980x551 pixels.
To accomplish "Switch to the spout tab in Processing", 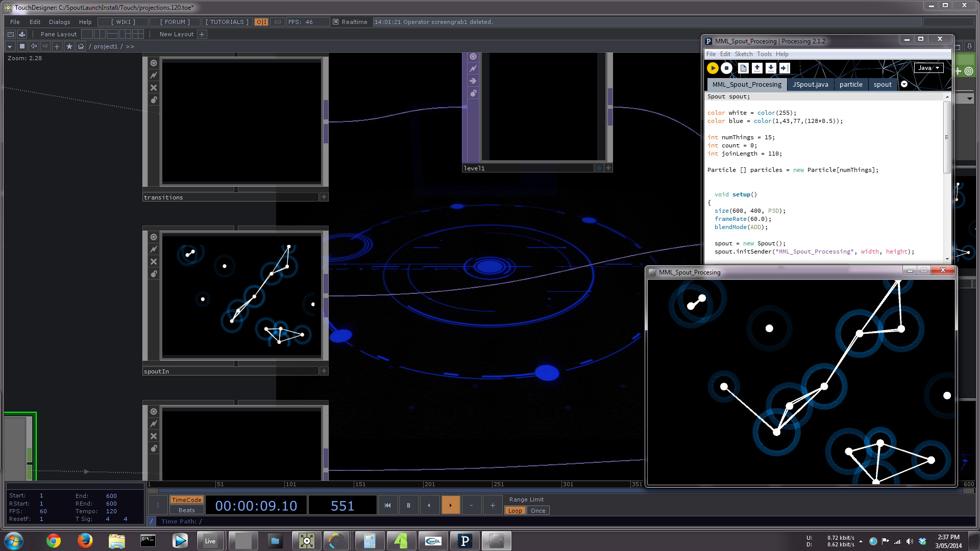I will [x=883, y=85].
